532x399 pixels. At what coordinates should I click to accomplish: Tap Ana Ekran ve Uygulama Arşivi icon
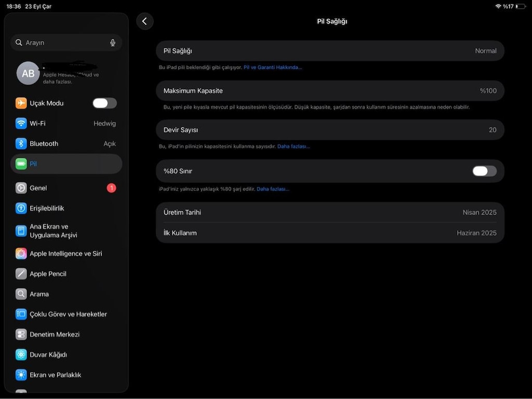coord(21,231)
